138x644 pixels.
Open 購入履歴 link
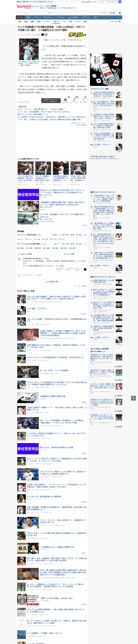(x=112, y=13)
